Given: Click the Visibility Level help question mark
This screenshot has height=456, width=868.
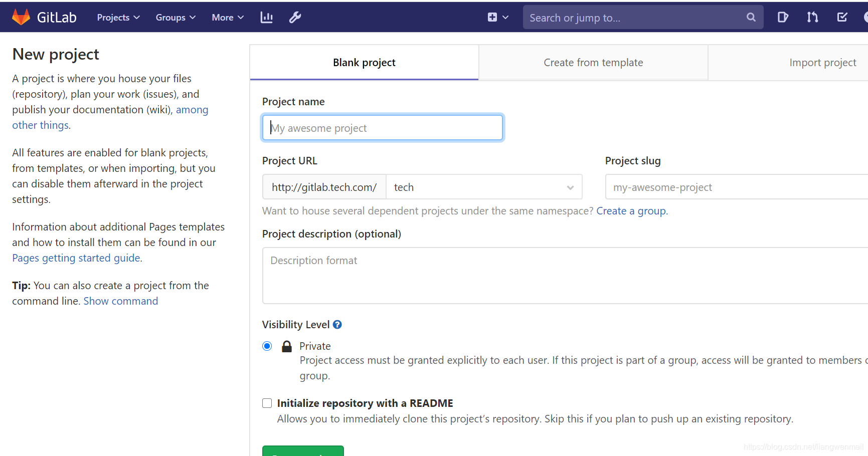Looking at the screenshot, I should 337,324.
